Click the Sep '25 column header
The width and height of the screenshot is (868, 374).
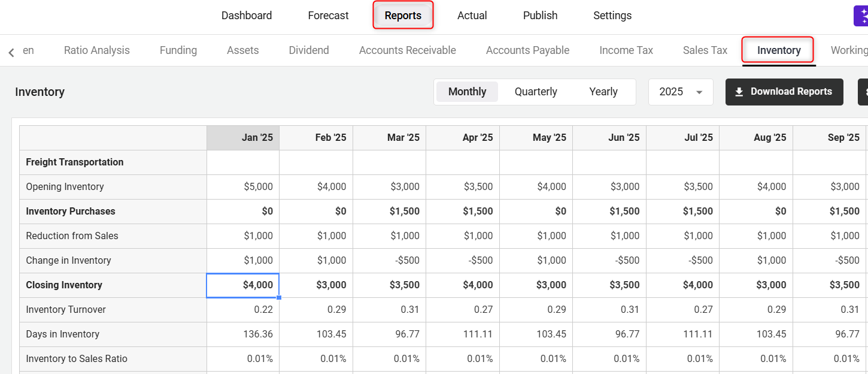tap(830, 138)
